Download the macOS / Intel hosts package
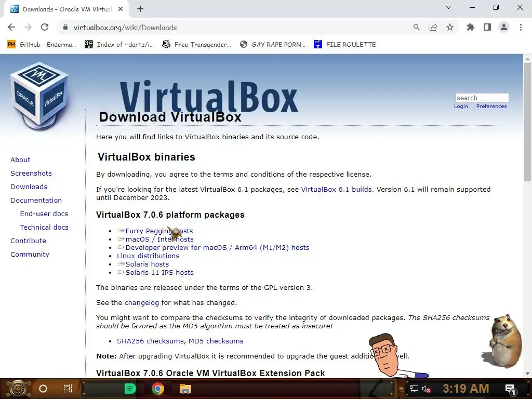 click(x=159, y=239)
